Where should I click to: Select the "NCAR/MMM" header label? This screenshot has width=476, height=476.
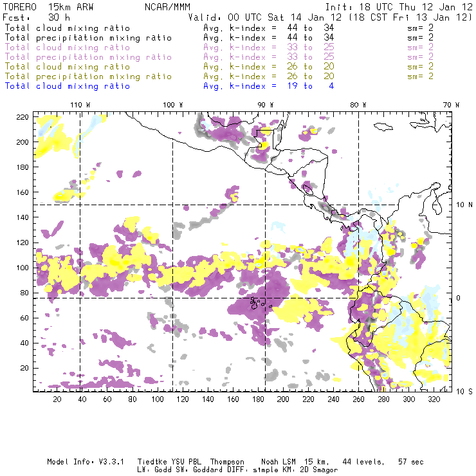168,7
